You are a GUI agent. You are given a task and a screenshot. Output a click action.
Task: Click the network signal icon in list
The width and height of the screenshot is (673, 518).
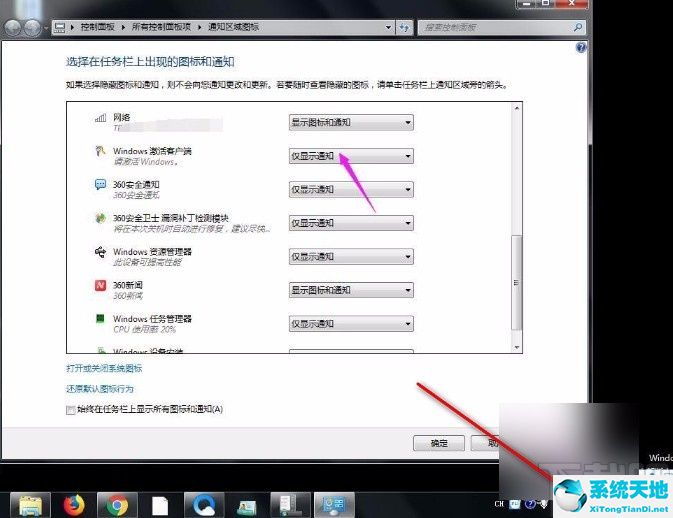(x=100, y=118)
